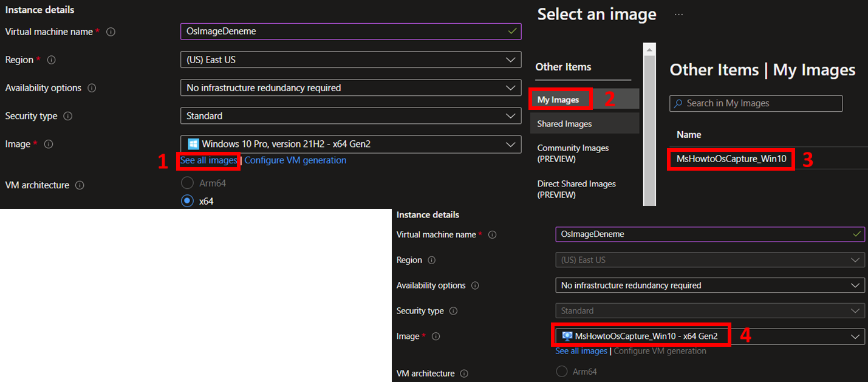The image size is (868, 382).
Task: Open the MsHowtoOsCapture_Win10 - x64 Gen2 image dropdown
Action: click(x=710, y=336)
